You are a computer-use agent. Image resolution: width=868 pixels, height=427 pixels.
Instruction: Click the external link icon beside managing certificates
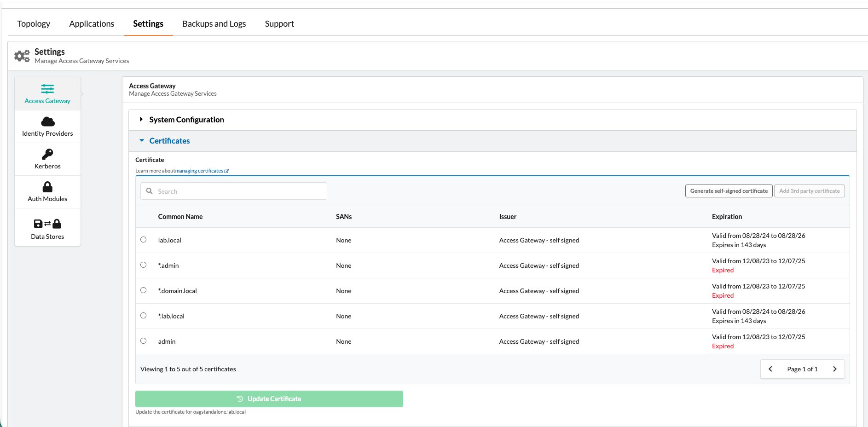click(226, 171)
